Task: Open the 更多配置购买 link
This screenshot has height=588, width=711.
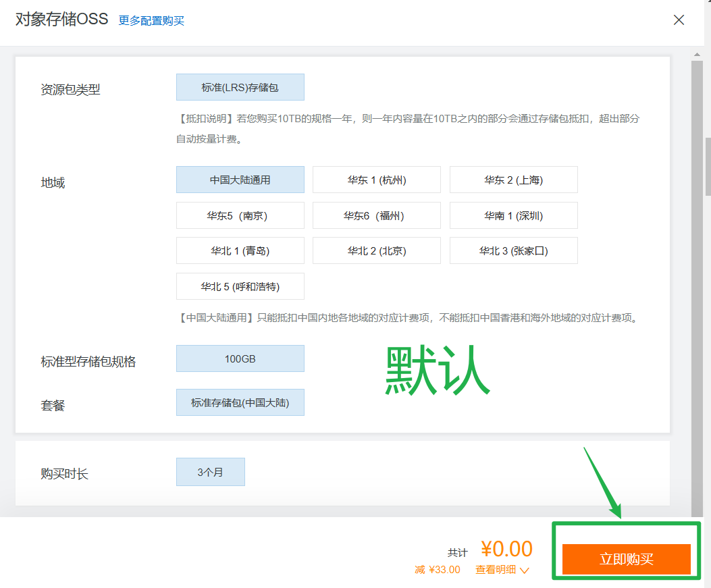Action: tap(151, 21)
